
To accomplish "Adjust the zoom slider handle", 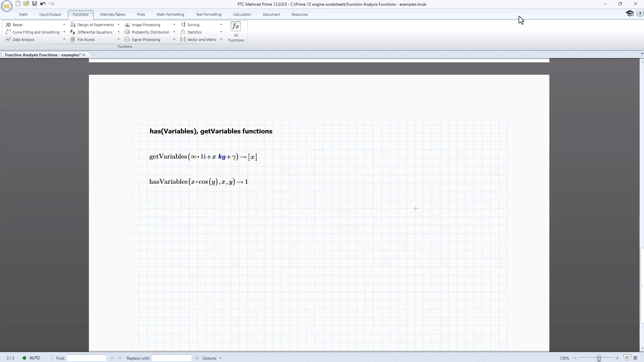I will point(599,358).
